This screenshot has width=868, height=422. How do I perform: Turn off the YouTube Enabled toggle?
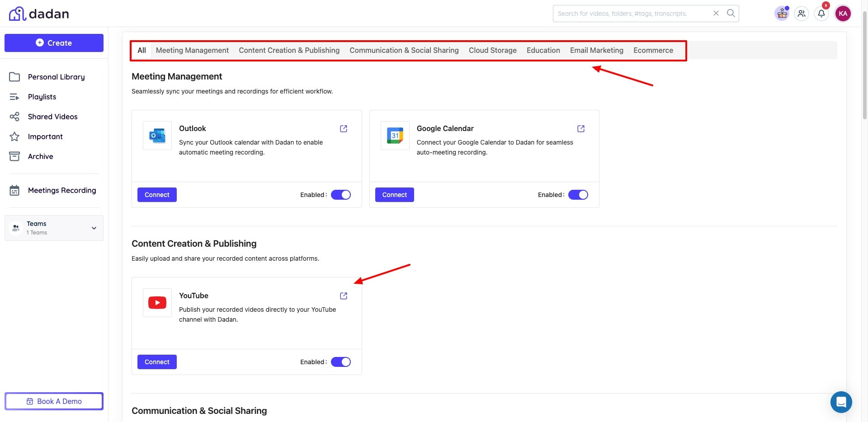(x=341, y=362)
